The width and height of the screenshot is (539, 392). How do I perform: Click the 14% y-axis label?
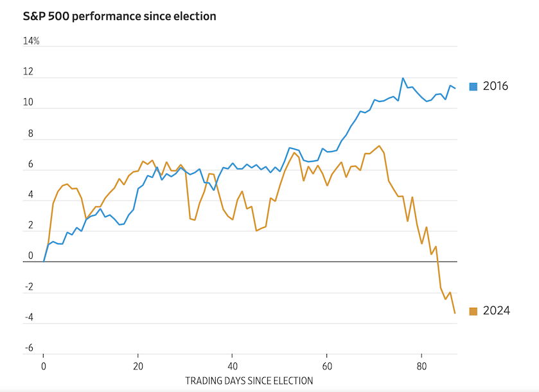coord(31,41)
